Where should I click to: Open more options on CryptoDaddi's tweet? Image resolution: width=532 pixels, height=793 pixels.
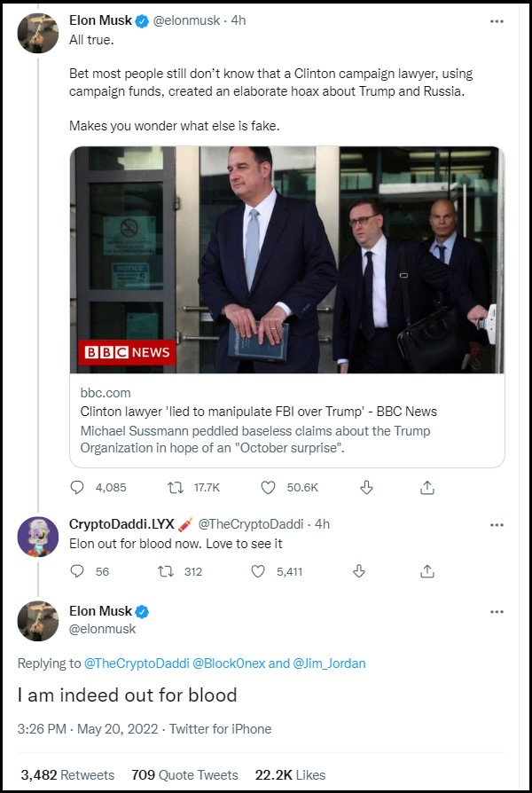(x=497, y=525)
